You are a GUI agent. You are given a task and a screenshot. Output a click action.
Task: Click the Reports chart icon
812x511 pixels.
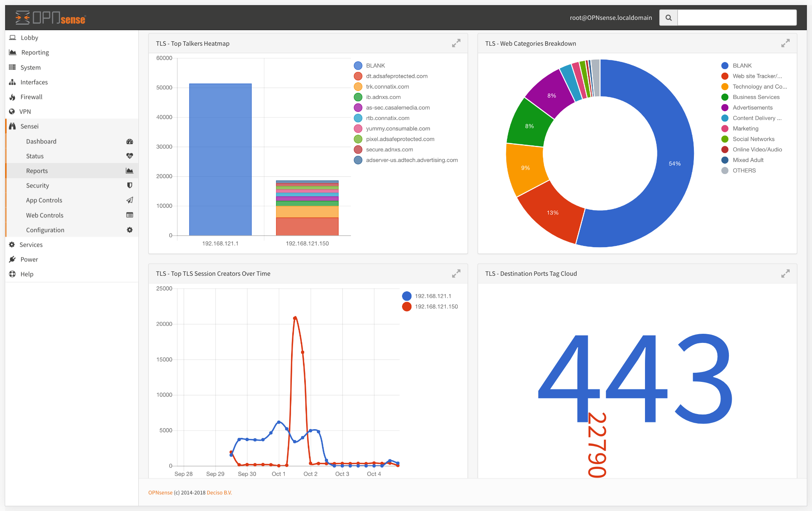[x=130, y=170]
